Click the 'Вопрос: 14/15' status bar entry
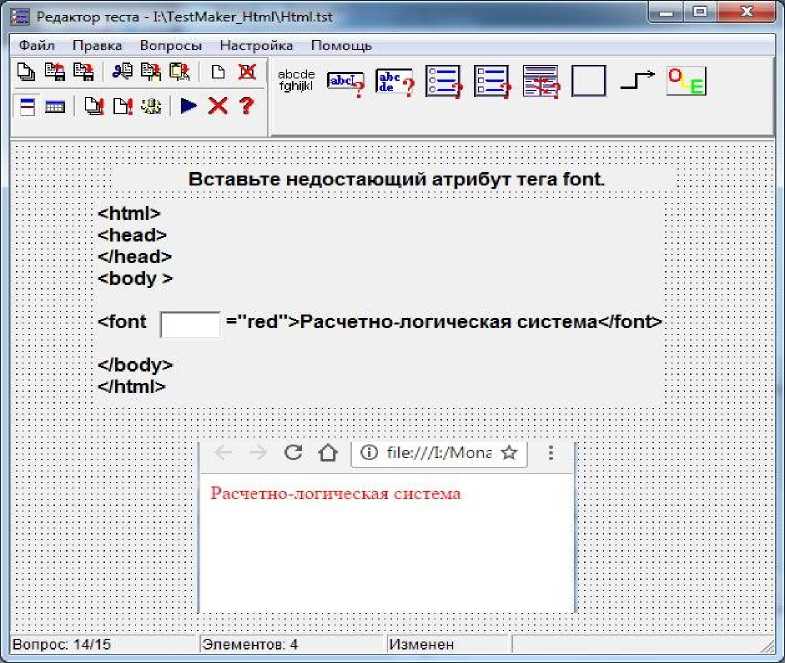The image size is (785, 663). coord(61,644)
